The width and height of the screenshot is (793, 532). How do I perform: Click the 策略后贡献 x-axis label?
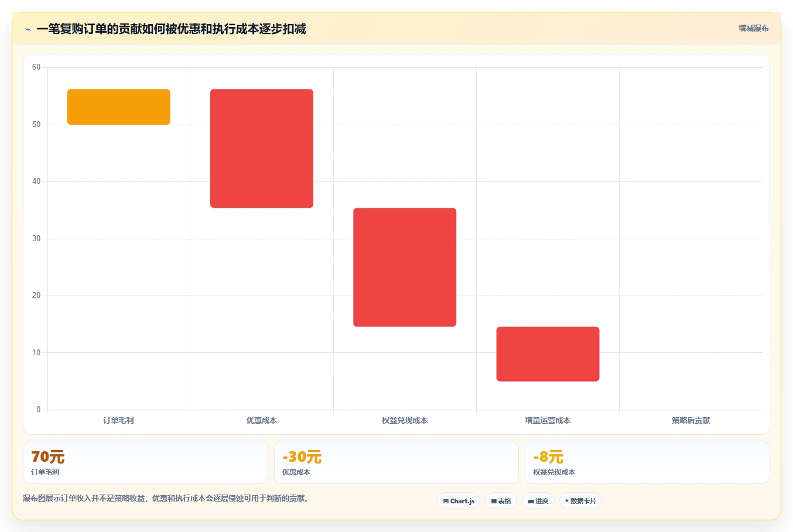[x=691, y=420]
